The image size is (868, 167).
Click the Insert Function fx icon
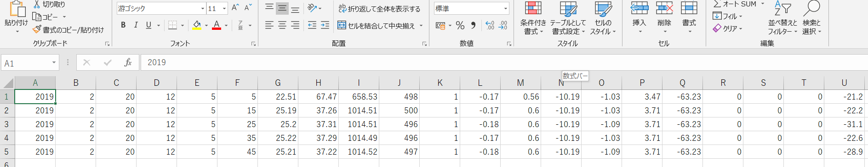tap(128, 62)
